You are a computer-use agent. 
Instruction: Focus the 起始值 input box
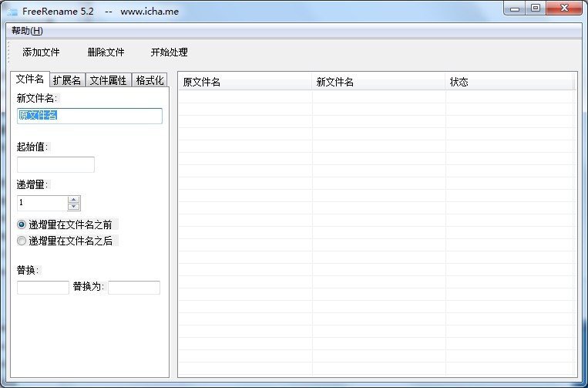(55, 164)
